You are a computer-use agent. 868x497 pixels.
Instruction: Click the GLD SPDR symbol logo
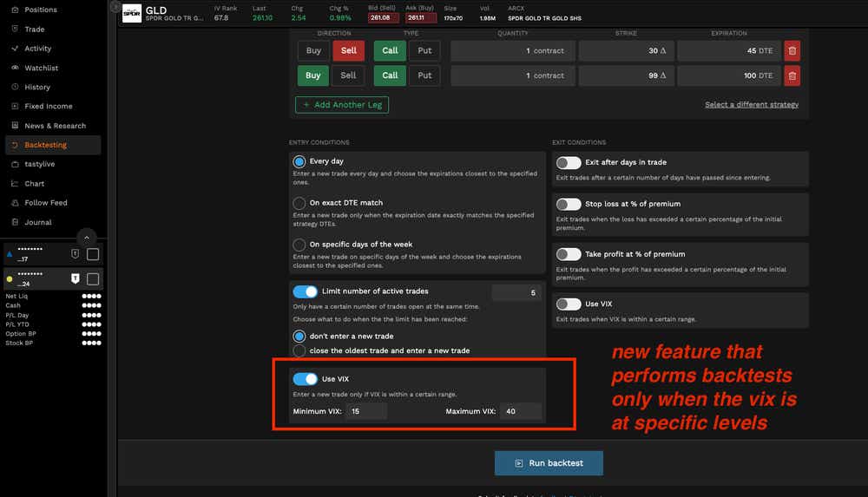coord(132,13)
